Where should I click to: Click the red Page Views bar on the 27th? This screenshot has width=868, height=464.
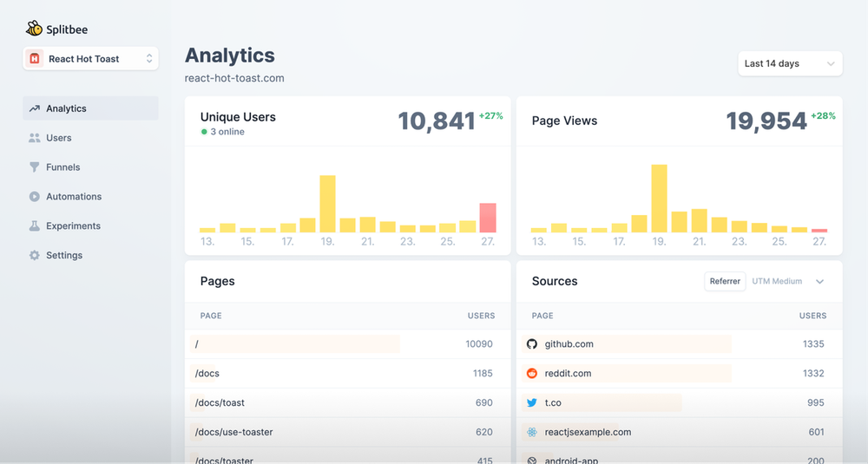pos(819,230)
